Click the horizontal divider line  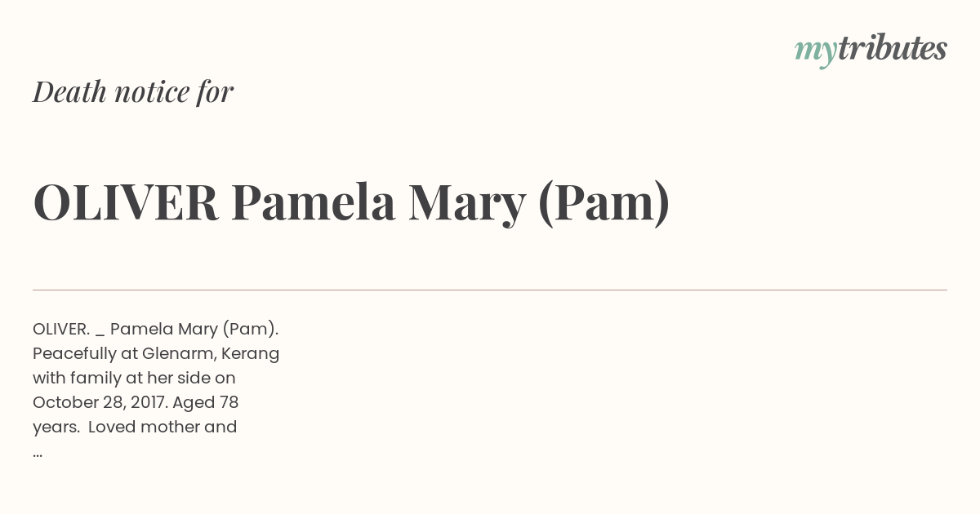click(x=490, y=290)
